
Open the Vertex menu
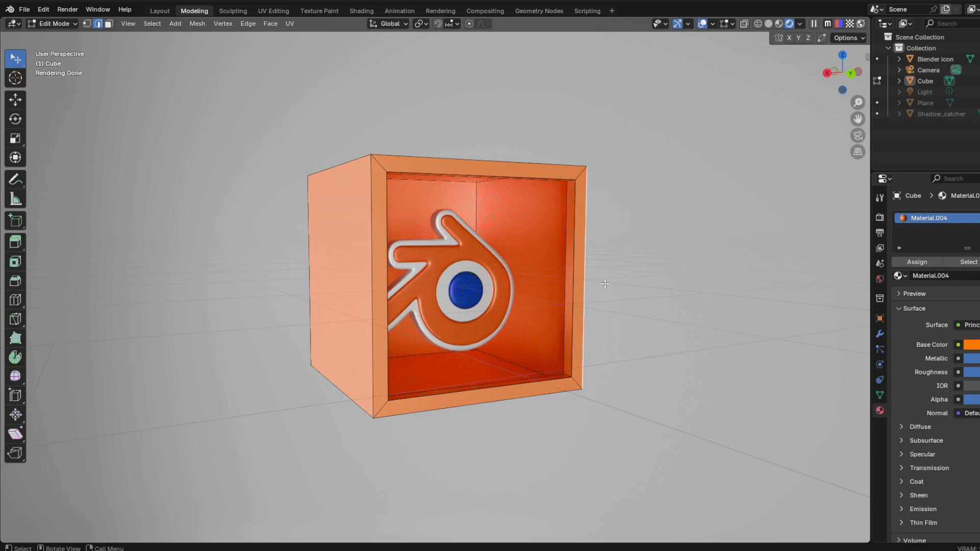[x=223, y=23]
